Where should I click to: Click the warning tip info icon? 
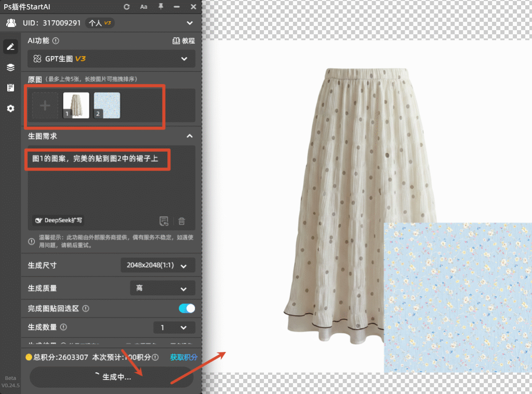click(x=32, y=241)
